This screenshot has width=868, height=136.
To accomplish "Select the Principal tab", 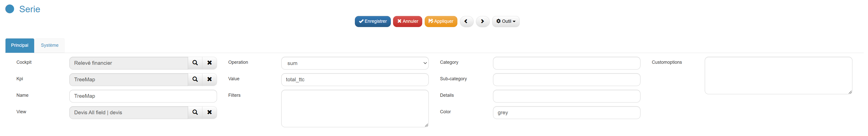I will tap(20, 45).
